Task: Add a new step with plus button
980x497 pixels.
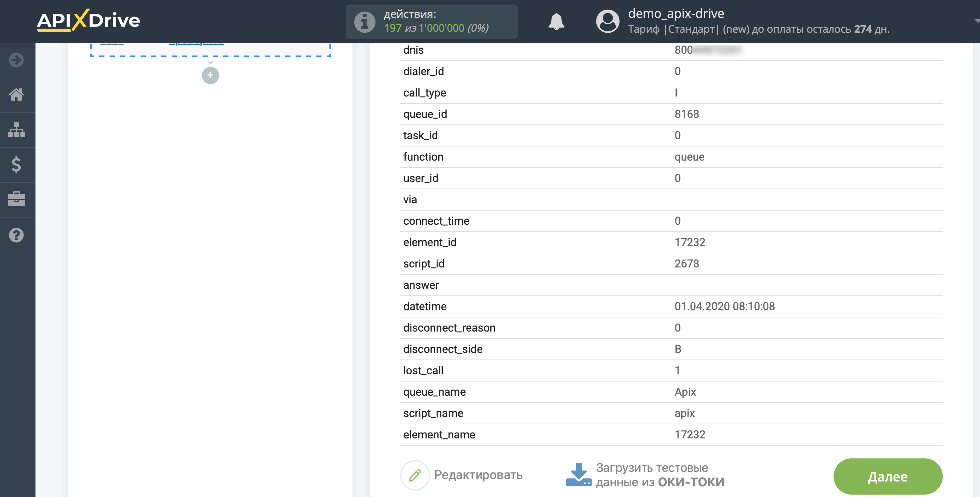Action: [211, 75]
